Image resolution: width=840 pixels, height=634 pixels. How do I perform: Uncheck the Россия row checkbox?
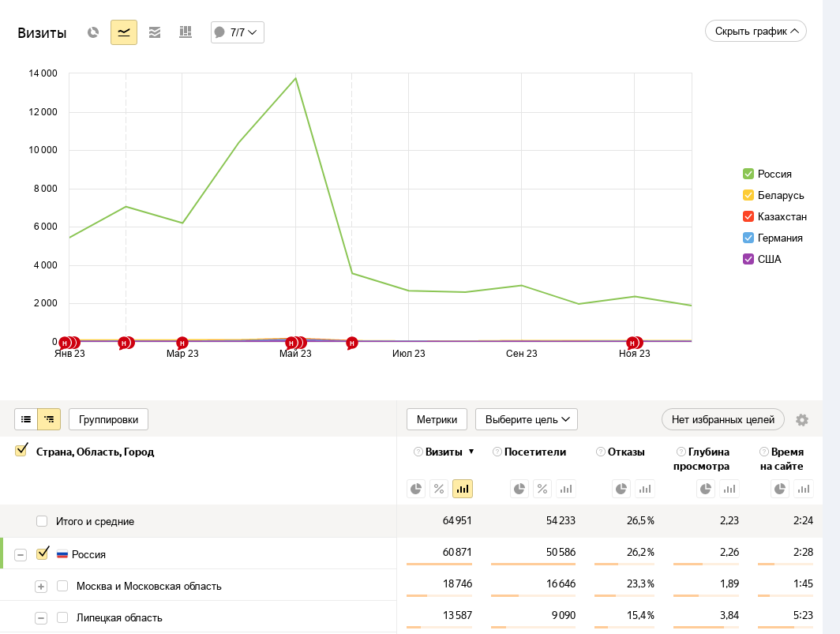[43, 553]
